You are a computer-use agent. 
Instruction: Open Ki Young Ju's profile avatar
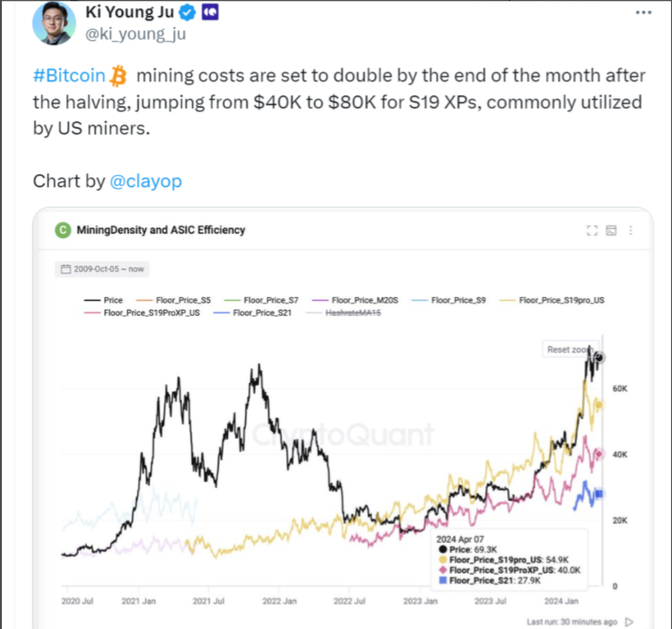tap(54, 23)
